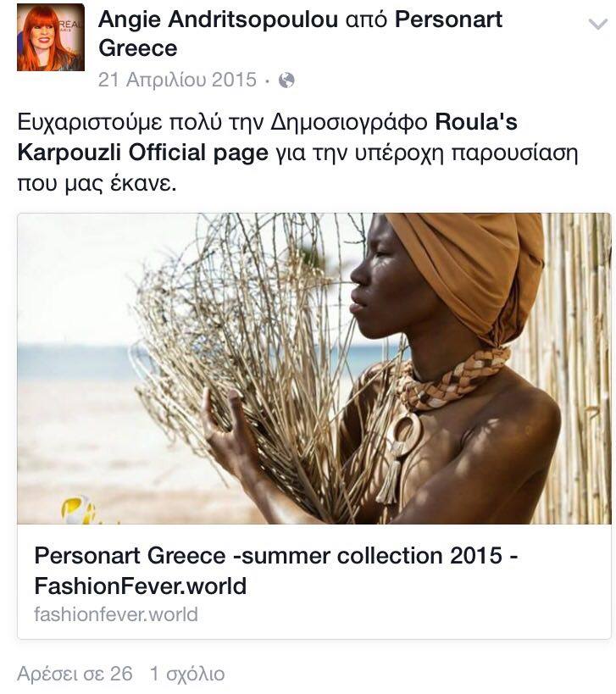Open the post date 21 Απριλίου 2015
The width and height of the screenshot is (616, 694).
[177, 81]
